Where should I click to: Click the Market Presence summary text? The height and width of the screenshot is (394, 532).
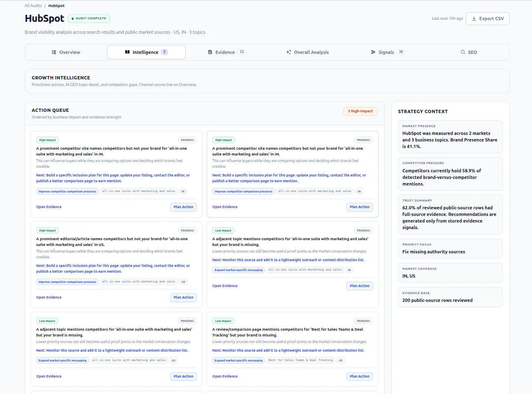click(x=450, y=140)
